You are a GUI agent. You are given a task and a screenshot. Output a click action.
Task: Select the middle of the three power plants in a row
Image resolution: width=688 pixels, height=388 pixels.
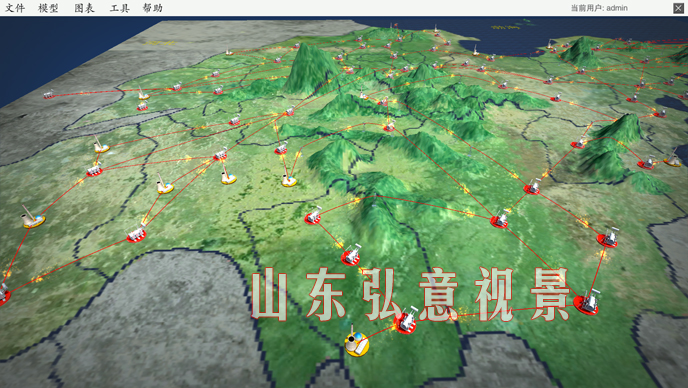tap(228, 176)
